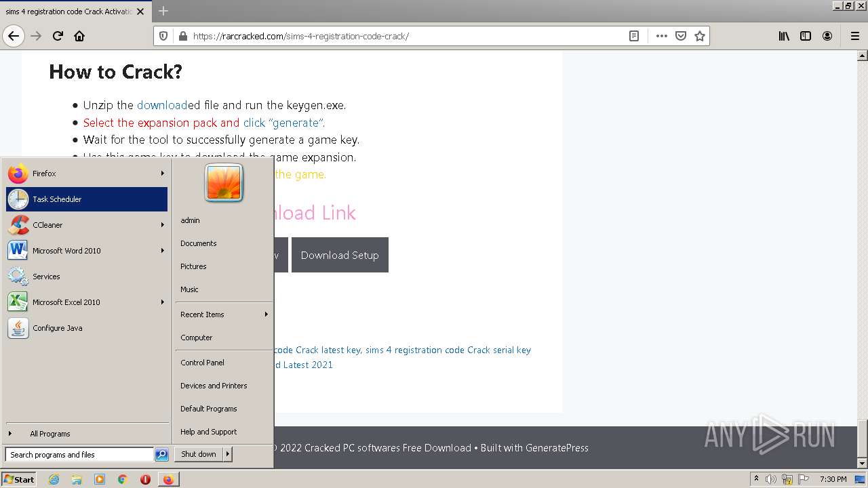The height and width of the screenshot is (488, 868).
Task: Launch Firefox from Start menu
Action: tap(87, 174)
